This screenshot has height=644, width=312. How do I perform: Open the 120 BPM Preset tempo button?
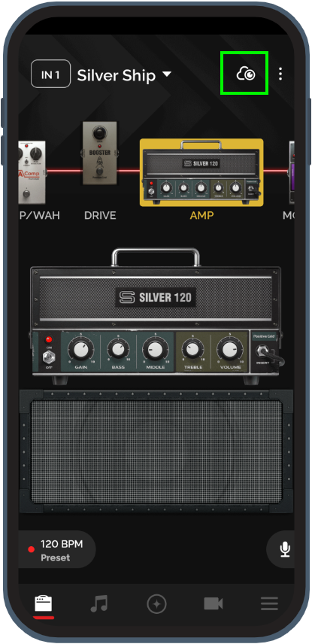57,551
